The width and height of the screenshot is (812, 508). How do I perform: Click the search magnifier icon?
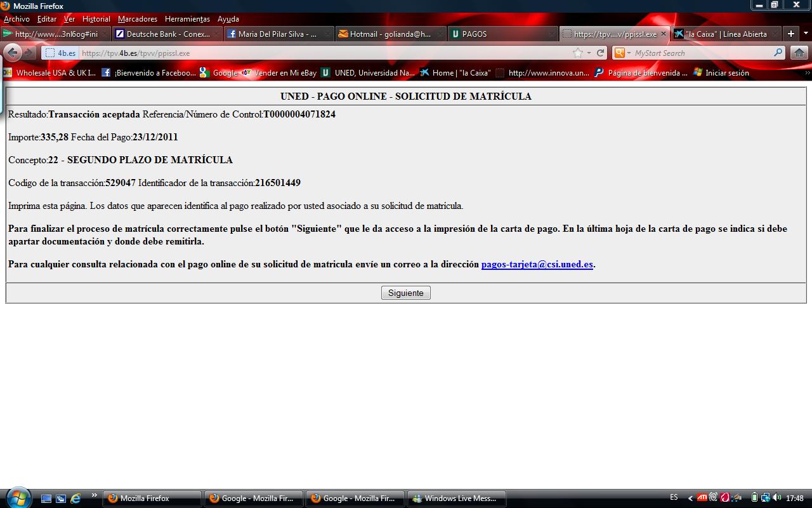point(778,53)
